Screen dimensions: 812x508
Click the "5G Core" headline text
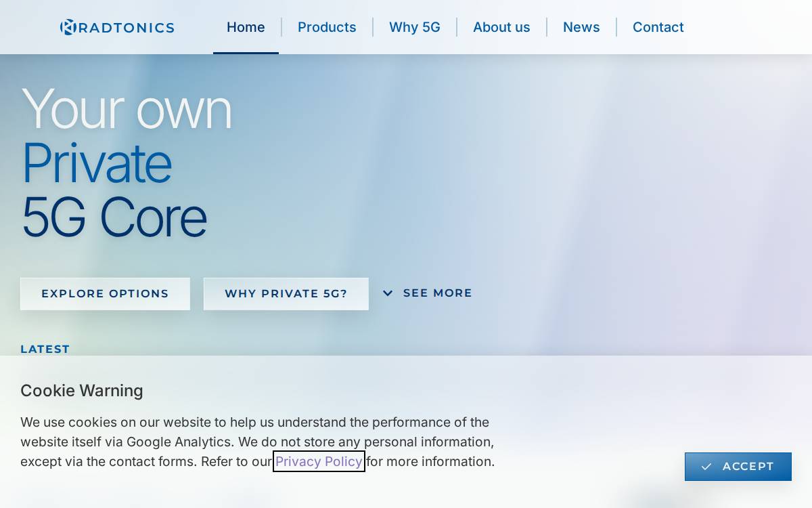114,217
